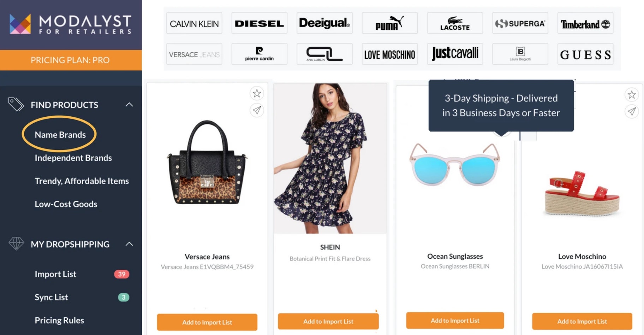The width and height of the screenshot is (644, 335).
Task: Open Name Brands in sidebar
Action: 60,135
